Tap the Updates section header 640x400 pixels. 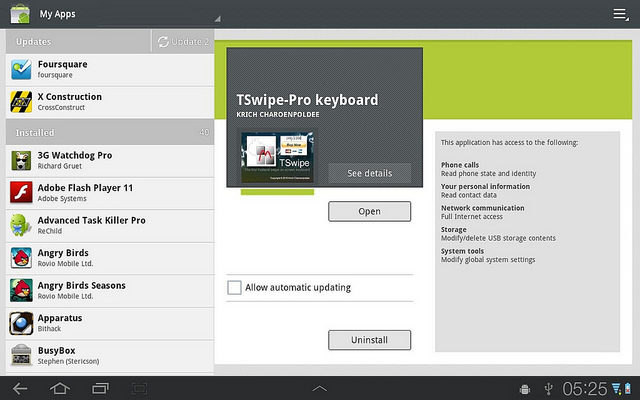(78, 42)
